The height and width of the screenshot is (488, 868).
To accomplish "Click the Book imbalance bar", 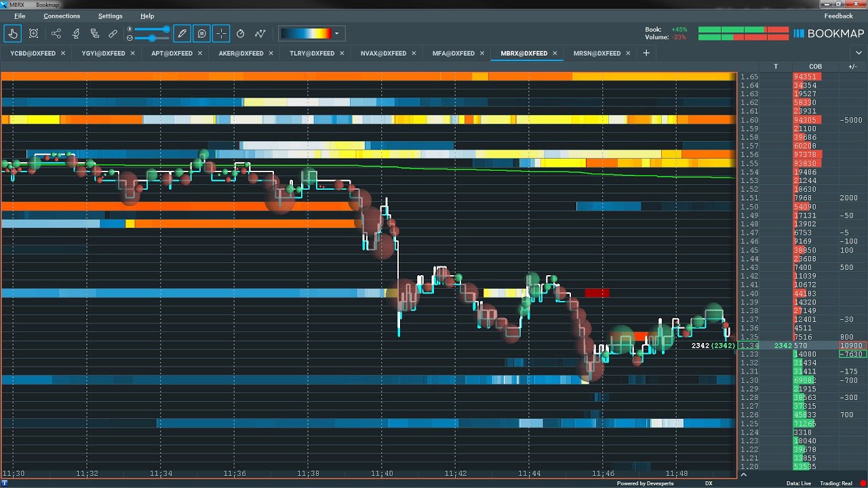I will [x=743, y=30].
